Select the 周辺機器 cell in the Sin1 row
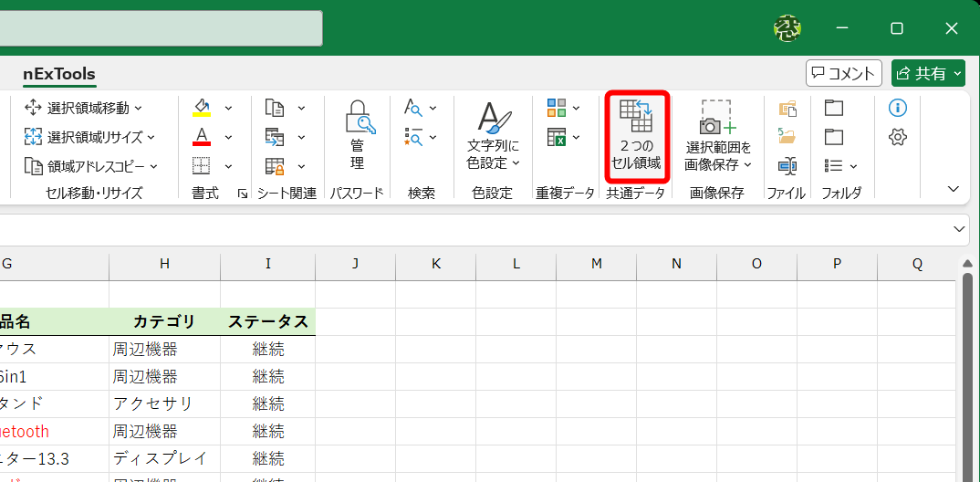Viewport: 980px width, 482px height. click(164, 376)
